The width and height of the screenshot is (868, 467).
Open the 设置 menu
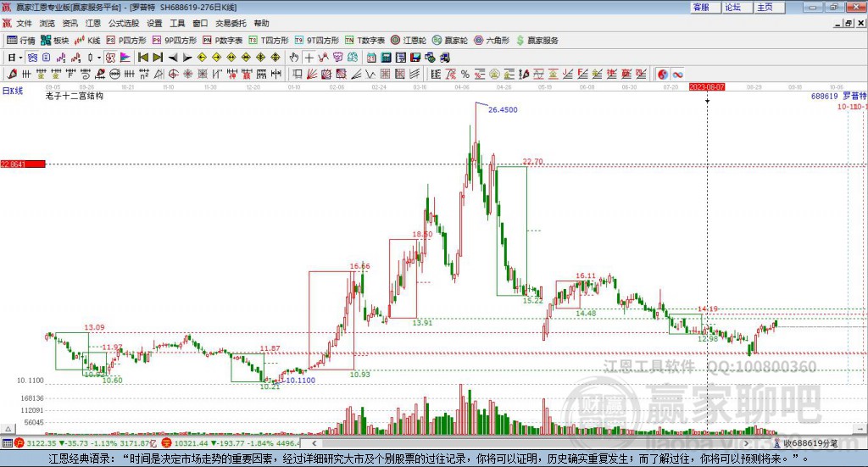point(154,23)
